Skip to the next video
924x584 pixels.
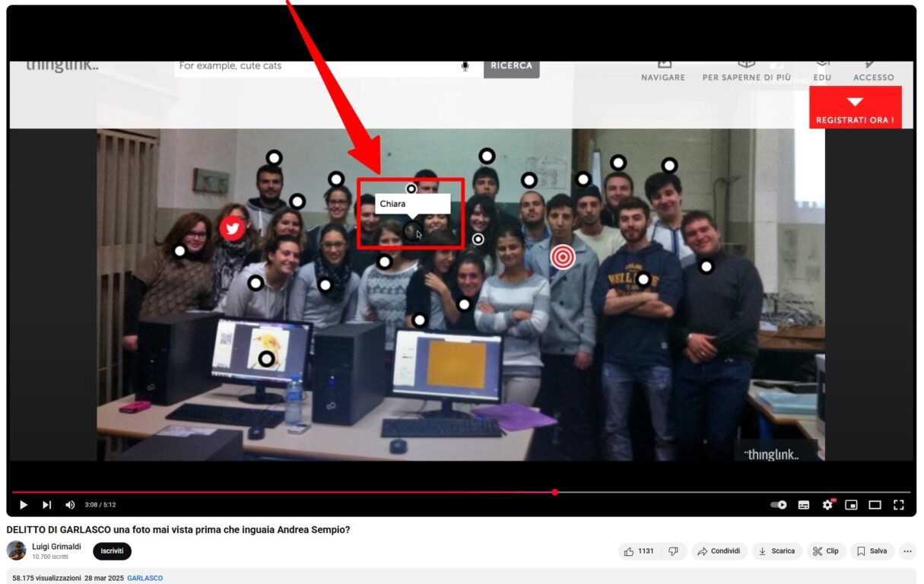46,505
